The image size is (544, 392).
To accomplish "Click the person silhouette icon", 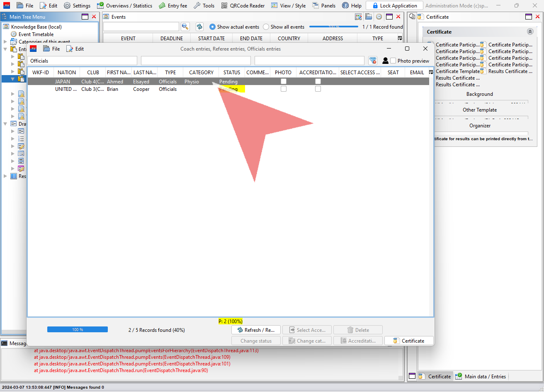I will tap(385, 61).
